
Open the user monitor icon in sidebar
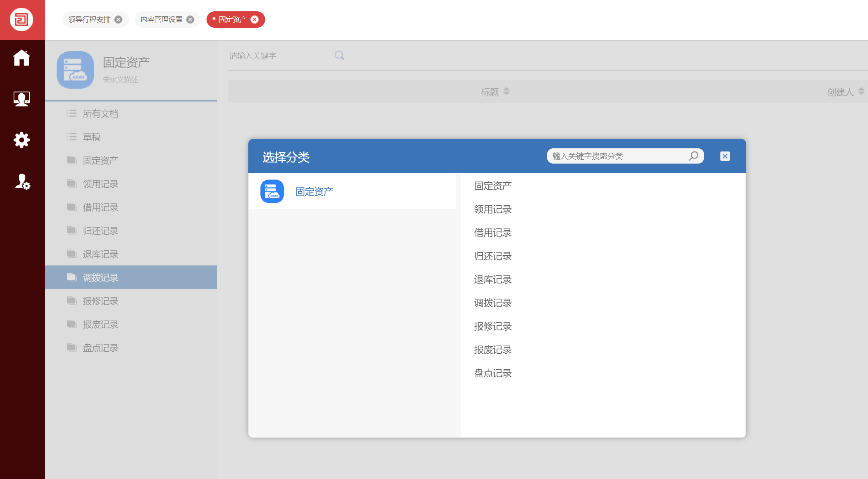point(21,99)
